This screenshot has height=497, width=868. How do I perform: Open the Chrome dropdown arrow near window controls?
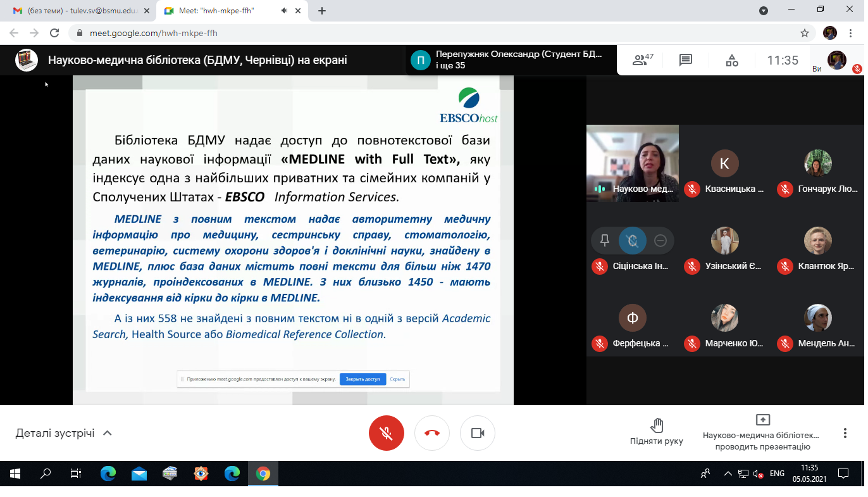[764, 10]
